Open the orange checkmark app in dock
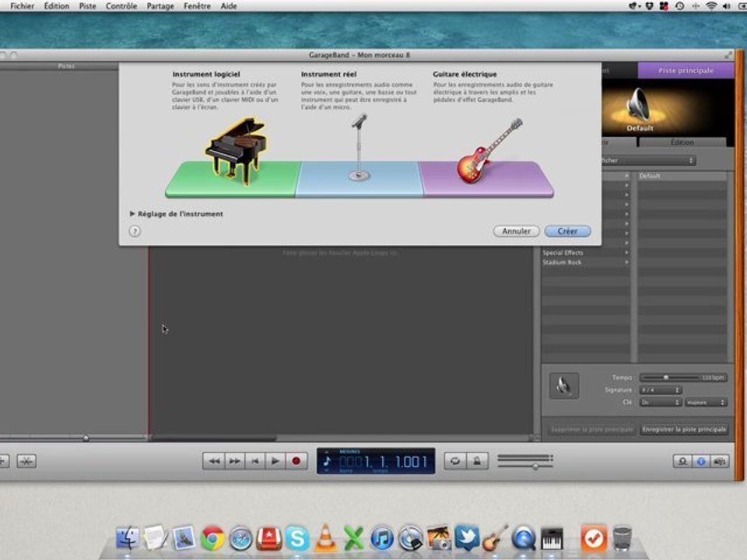The image size is (747, 560). [x=593, y=538]
